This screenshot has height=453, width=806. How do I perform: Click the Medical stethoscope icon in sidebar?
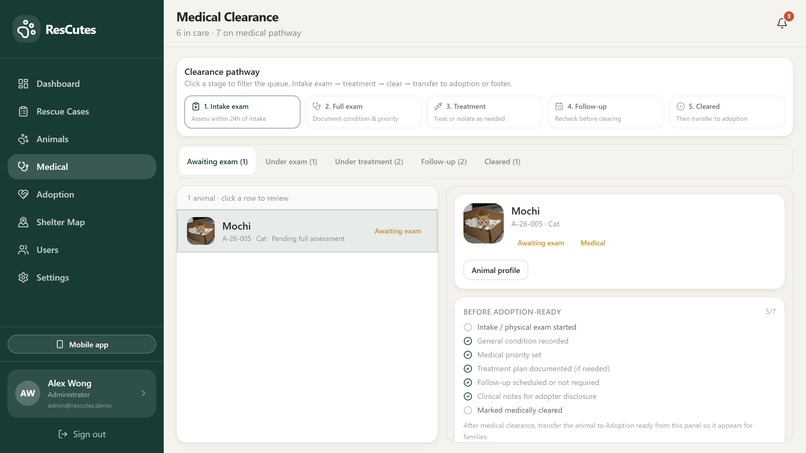point(23,167)
